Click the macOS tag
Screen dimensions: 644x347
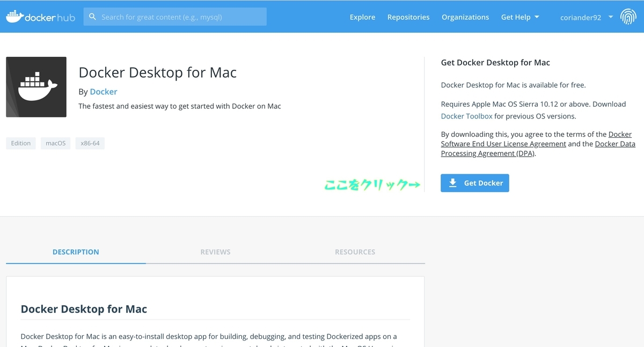click(56, 143)
